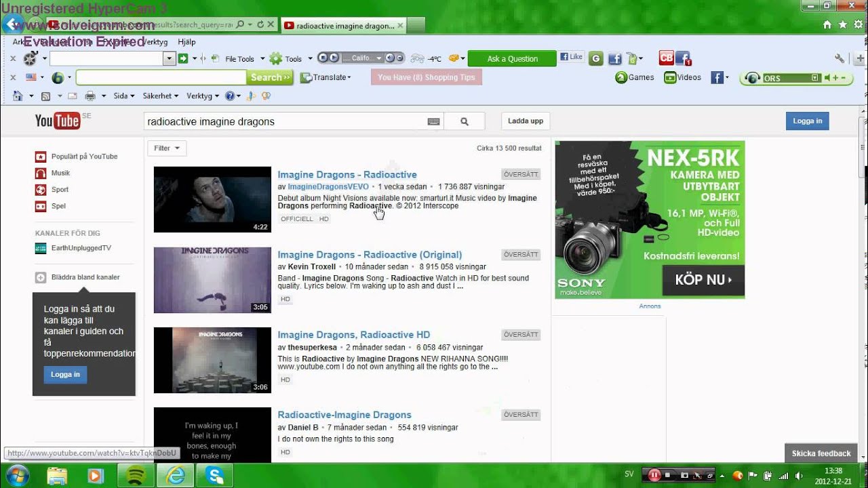Open the Facebook notification icon with badge
The image size is (868, 488).
tap(683, 59)
